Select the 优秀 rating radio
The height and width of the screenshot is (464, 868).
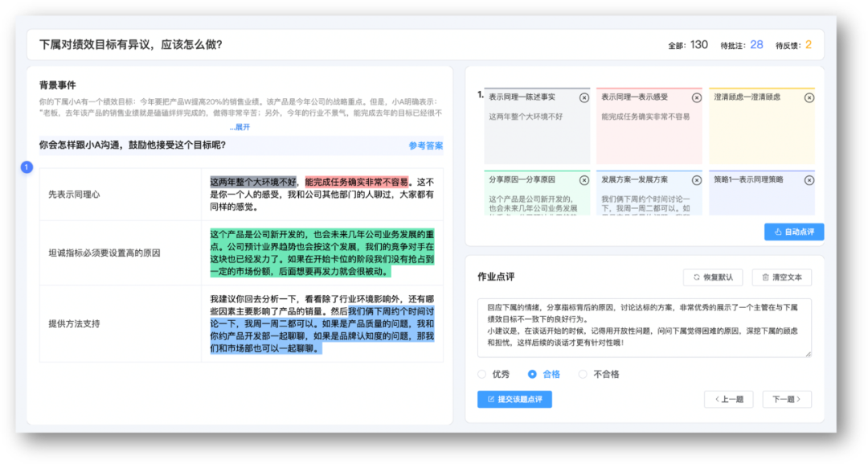[482, 374]
